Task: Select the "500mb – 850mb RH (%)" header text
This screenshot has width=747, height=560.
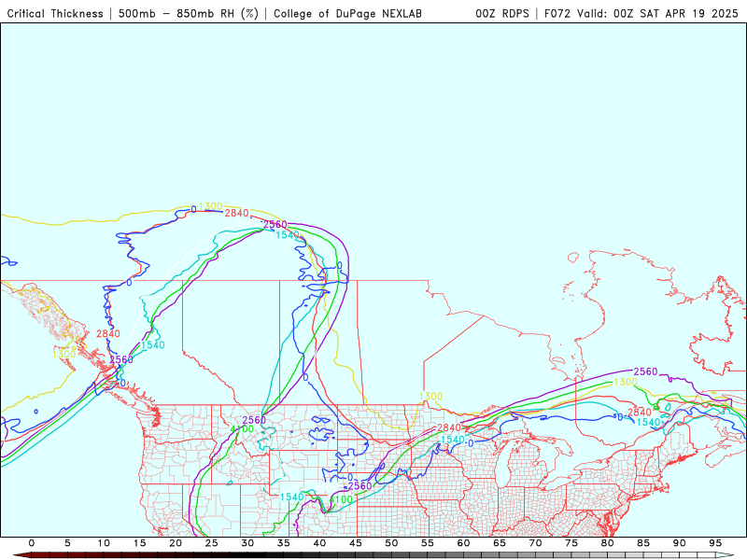Action: coord(189,14)
